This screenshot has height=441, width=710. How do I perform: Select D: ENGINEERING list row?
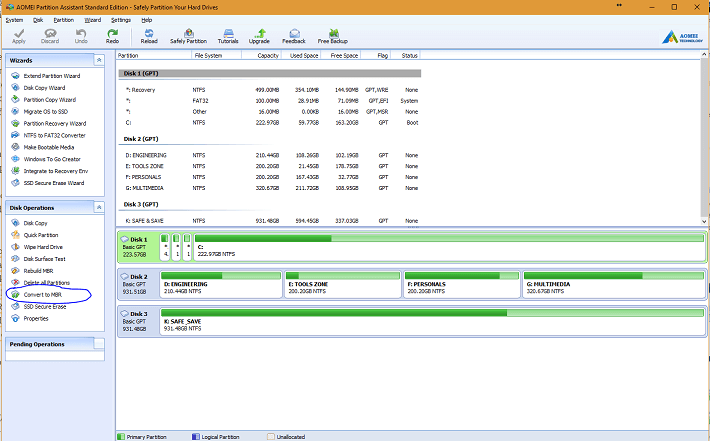tap(270, 155)
